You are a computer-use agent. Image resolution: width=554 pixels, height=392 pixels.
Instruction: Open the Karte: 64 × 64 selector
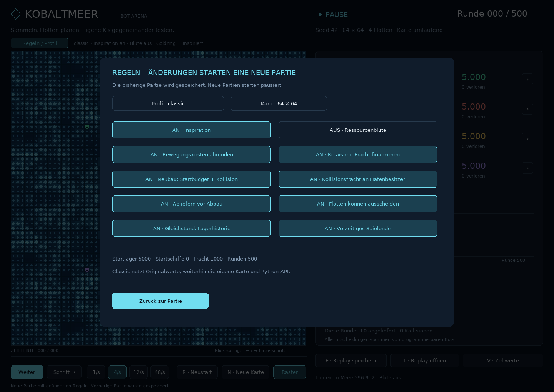[279, 103]
